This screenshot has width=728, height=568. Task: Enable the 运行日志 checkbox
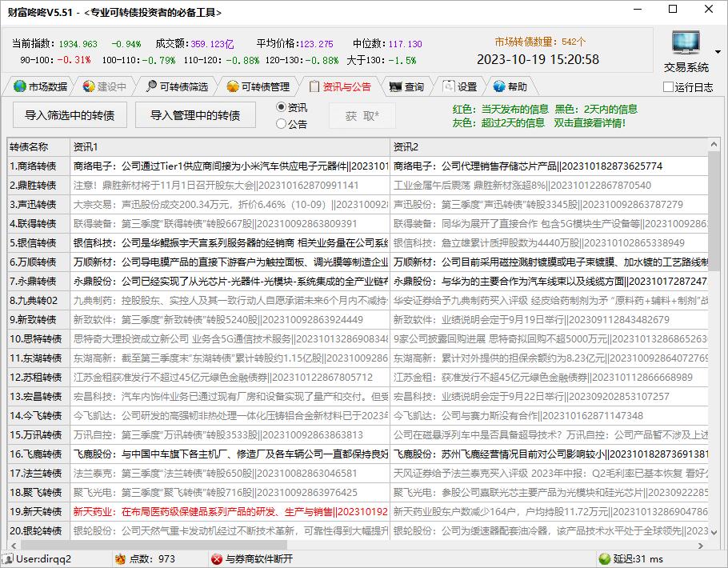click(668, 87)
